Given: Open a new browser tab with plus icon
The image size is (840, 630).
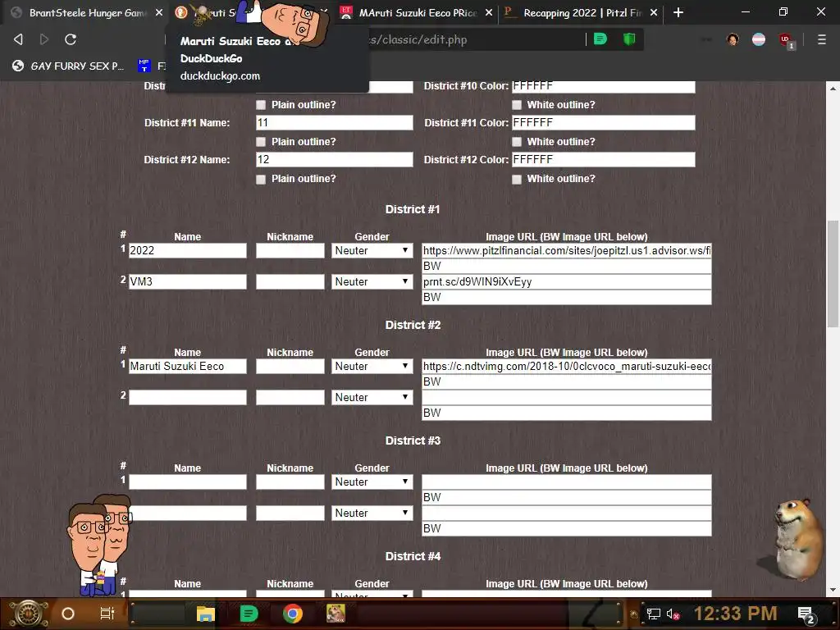Looking at the screenshot, I should tap(678, 12).
